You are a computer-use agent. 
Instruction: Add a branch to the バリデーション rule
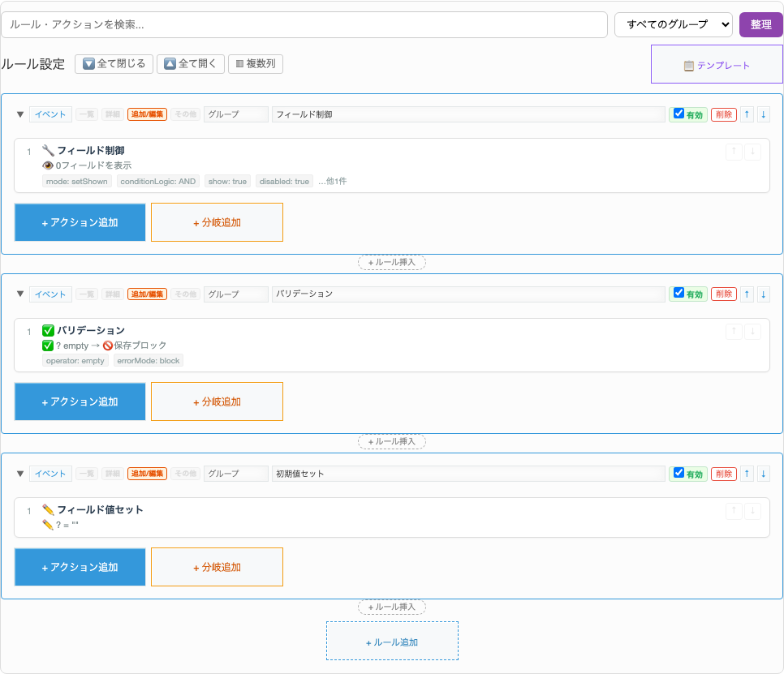tap(217, 401)
